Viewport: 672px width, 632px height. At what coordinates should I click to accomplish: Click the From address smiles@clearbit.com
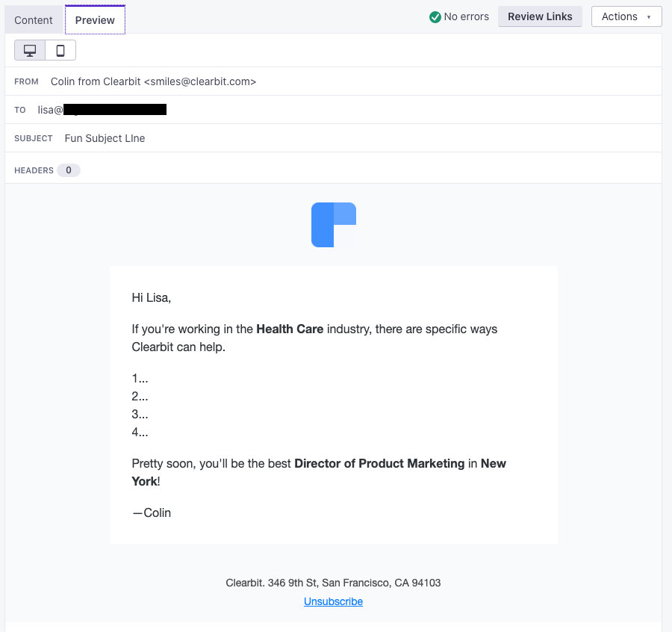pos(200,81)
